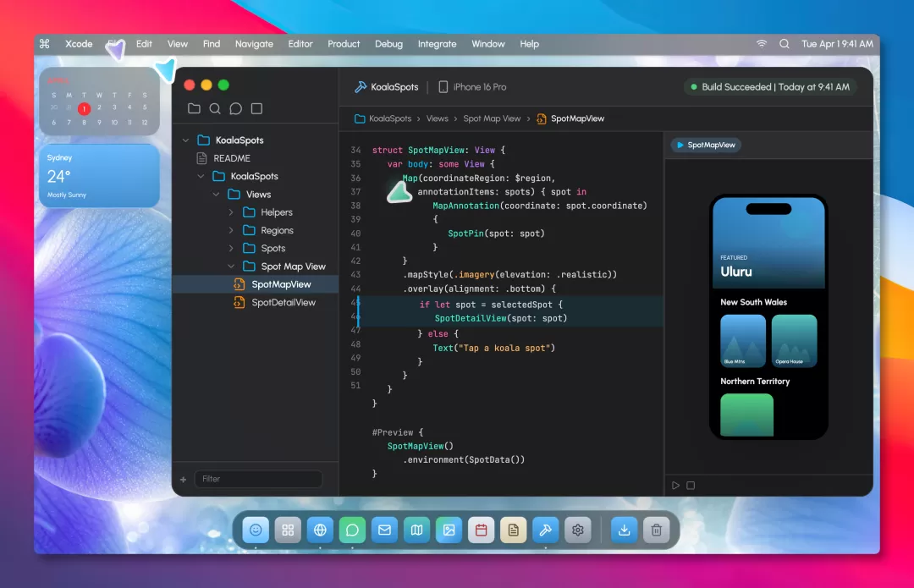The image size is (914, 588).
Task: Open the Edit menu
Action: [x=144, y=44]
